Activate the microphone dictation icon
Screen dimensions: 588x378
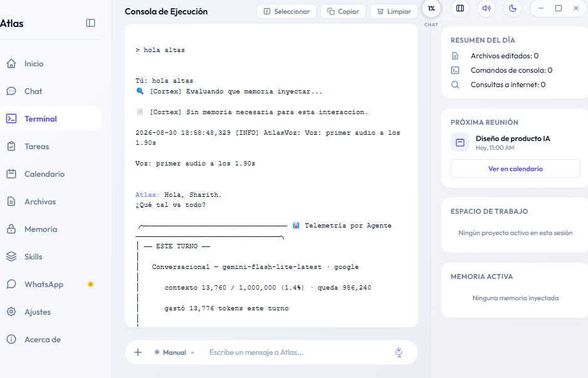coord(399,352)
